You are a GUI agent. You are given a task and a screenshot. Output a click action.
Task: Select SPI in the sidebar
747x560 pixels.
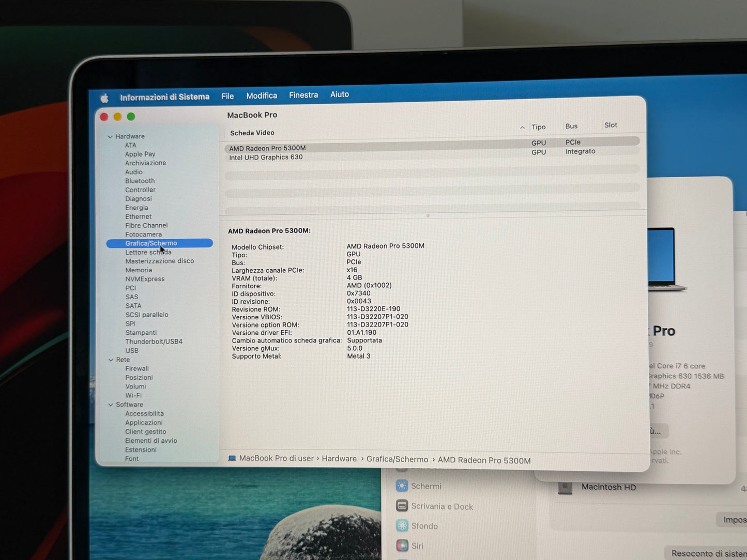(131, 324)
